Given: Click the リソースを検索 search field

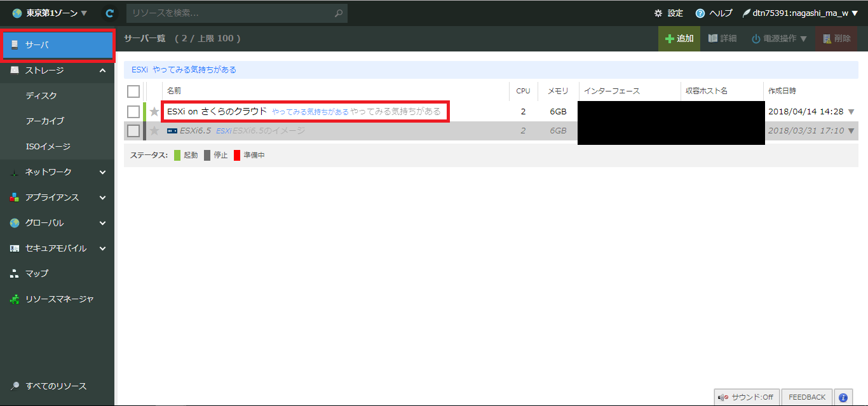Looking at the screenshot, I should (237, 13).
